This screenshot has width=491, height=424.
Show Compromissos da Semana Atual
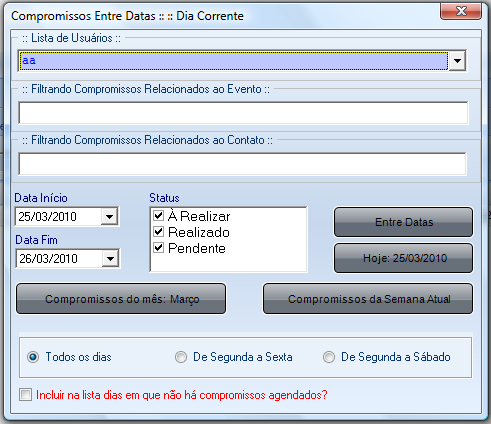(x=368, y=299)
